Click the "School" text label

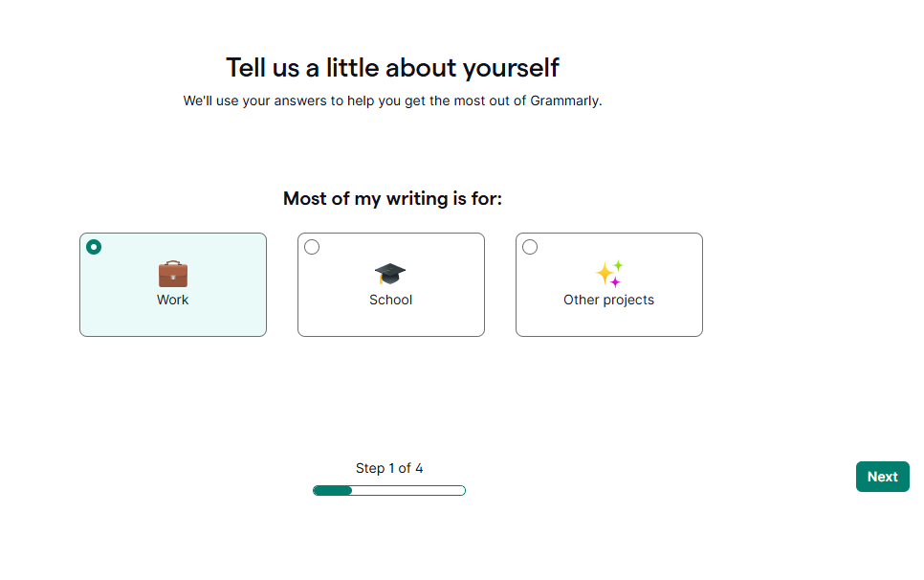[390, 300]
